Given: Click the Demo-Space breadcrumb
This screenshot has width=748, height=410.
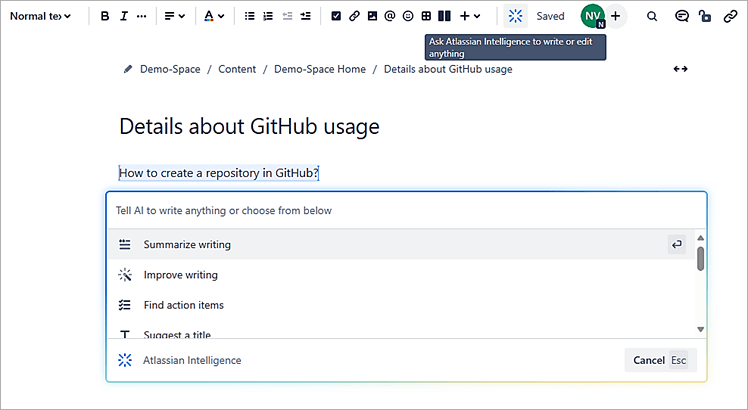Looking at the screenshot, I should tap(170, 69).
